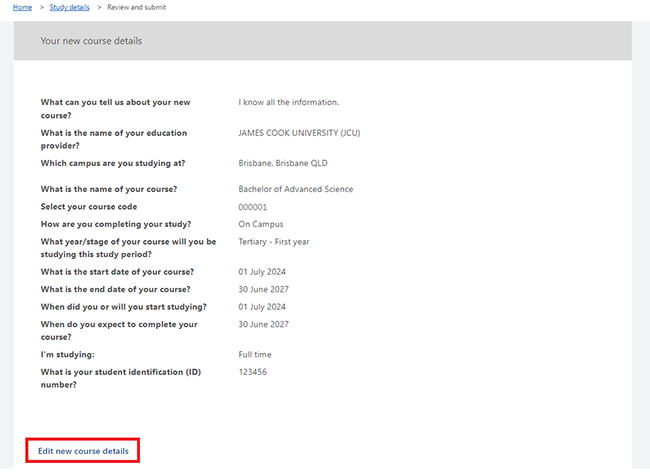Open the Study details breadcrumb link
This screenshot has width=650, height=472.
click(70, 7)
